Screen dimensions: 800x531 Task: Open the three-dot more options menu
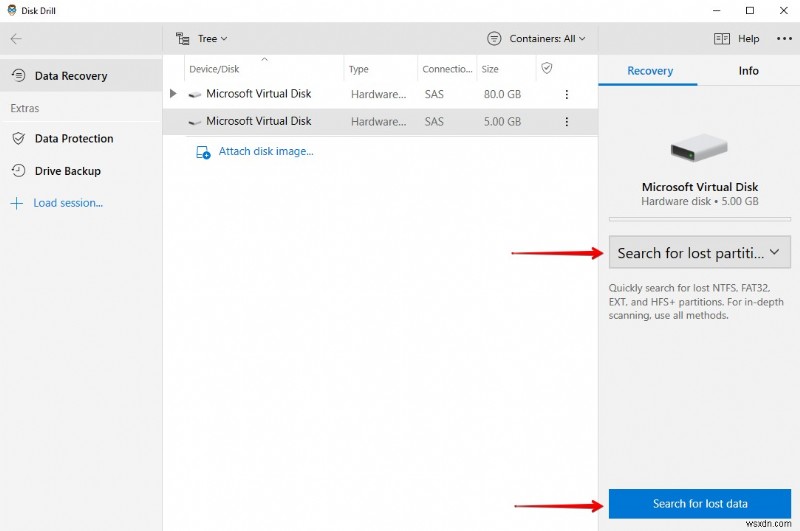[782, 39]
